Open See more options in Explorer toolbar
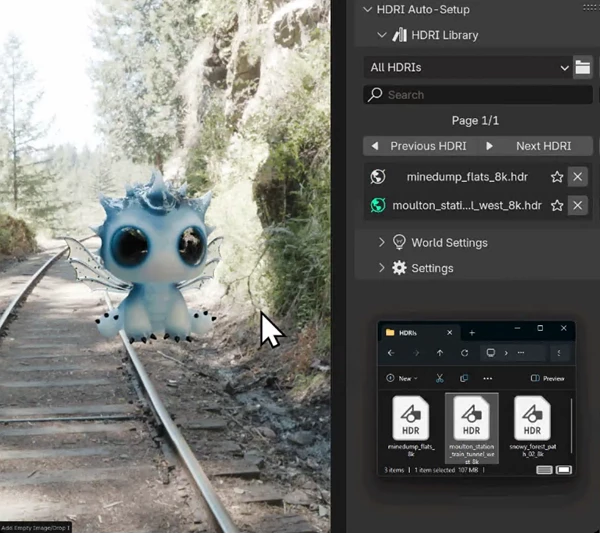 pyautogui.click(x=488, y=378)
